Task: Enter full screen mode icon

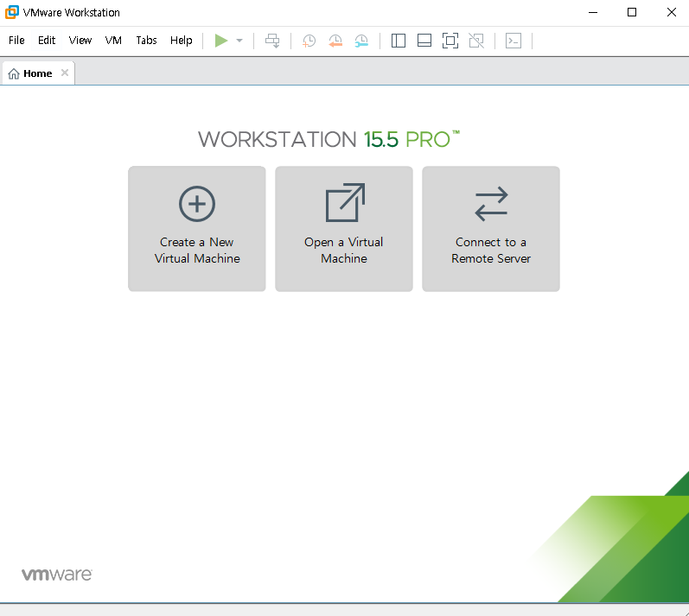Action: point(450,41)
